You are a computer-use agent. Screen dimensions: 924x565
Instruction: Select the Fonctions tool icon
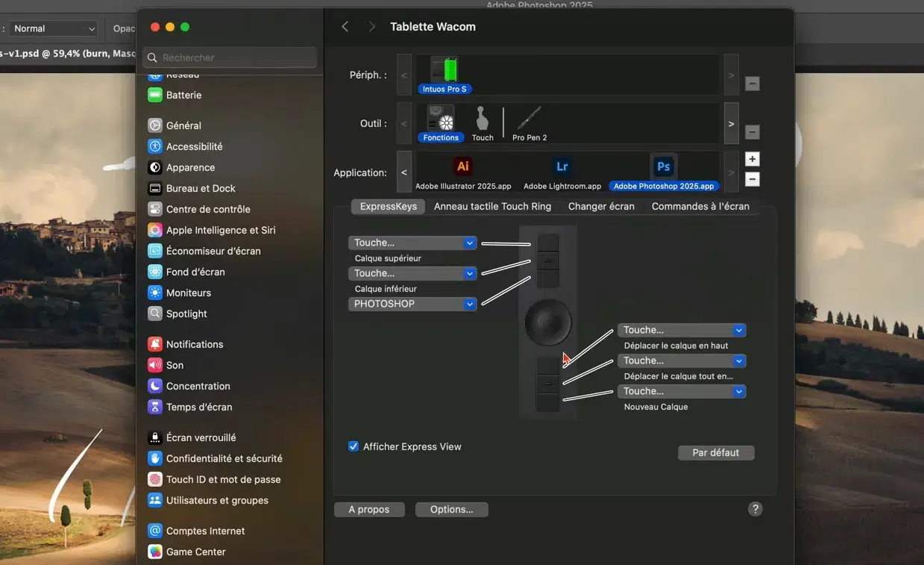(440, 118)
